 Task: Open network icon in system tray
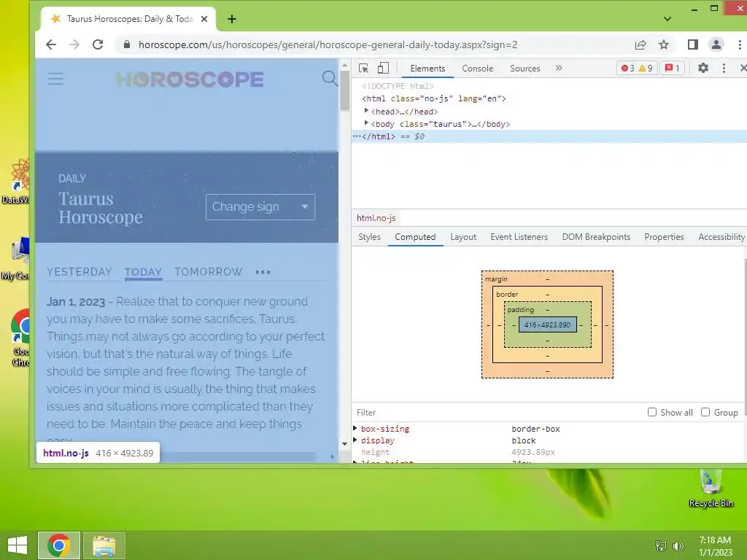[x=661, y=545]
